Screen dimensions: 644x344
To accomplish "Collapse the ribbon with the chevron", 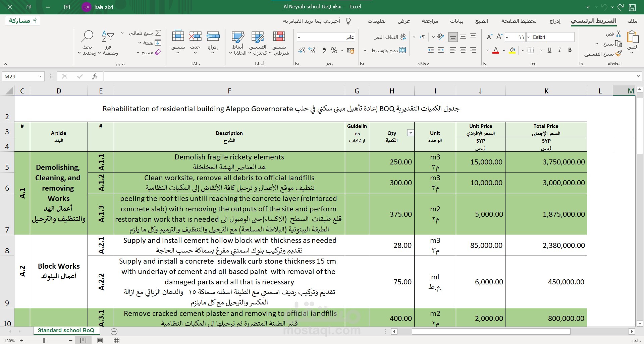I will point(5,64).
